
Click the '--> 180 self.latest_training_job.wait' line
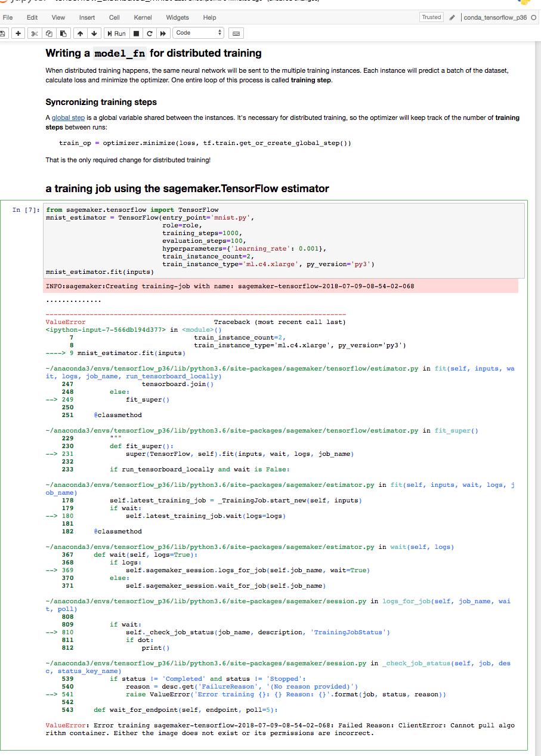(166, 516)
